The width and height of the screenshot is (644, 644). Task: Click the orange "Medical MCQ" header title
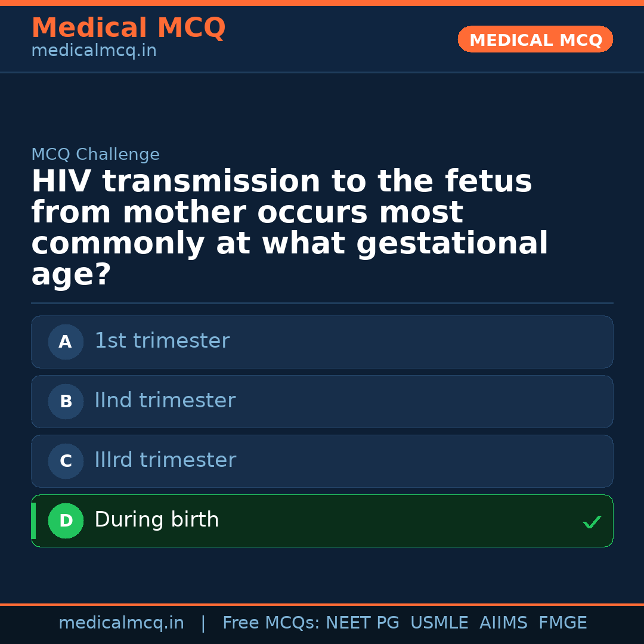pos(128,28)
